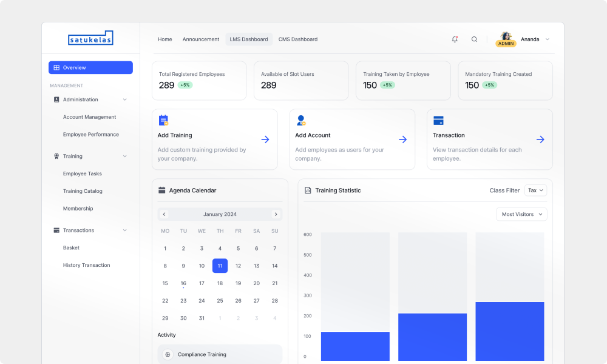Image resolution: width=607 pixels, height=364 pixels.
Task: Click the search magnifier icon
Action: [474, 39]
